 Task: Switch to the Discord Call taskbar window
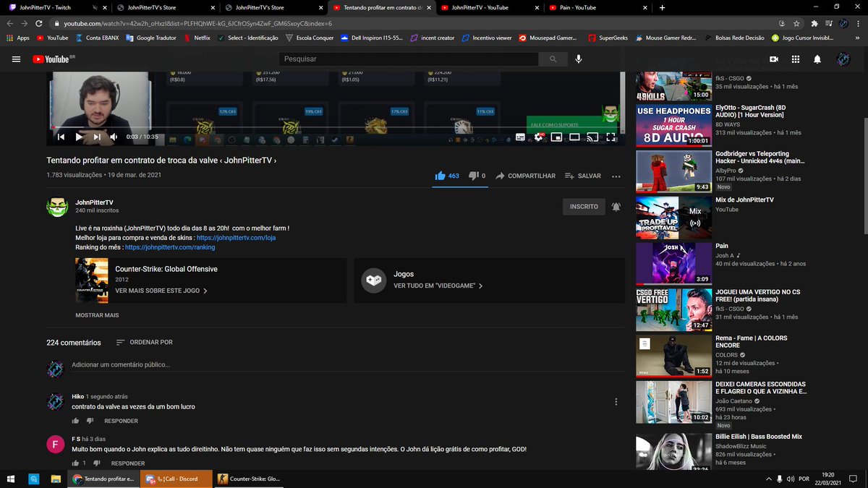[x=176, y=479]
